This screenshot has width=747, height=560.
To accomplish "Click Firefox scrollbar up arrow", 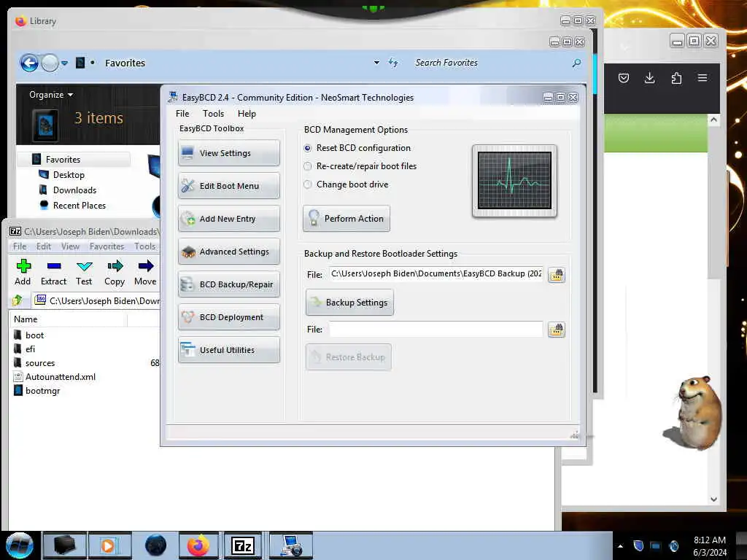I will tap(713, 120).
